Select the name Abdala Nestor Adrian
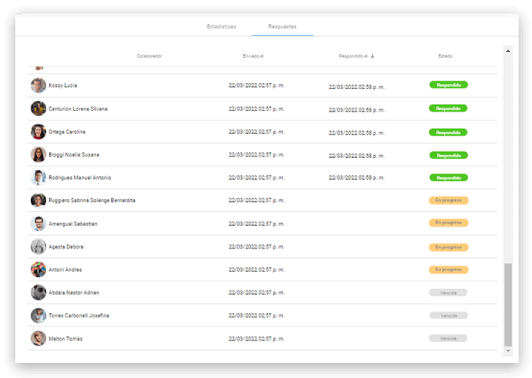This screenshot has height=378, width=532. (74, 293)
